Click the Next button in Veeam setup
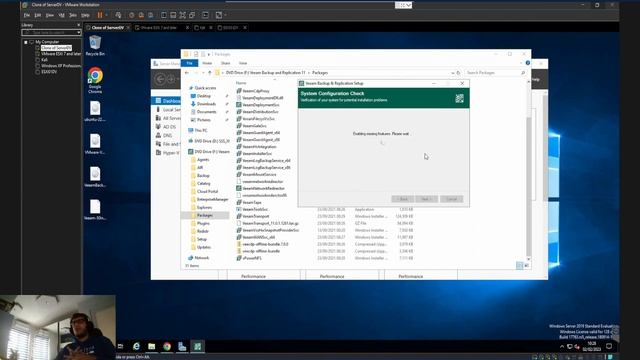Screen dimensions: 640x360 point(426,199)
